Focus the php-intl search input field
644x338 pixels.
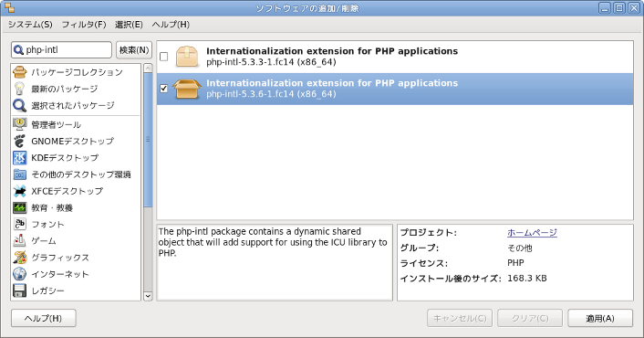[62, 50]
